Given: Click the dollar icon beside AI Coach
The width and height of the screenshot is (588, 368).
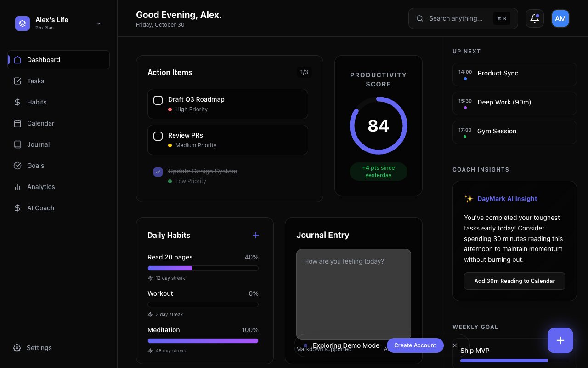Looking at the screenshot, I should pos(17,208).
